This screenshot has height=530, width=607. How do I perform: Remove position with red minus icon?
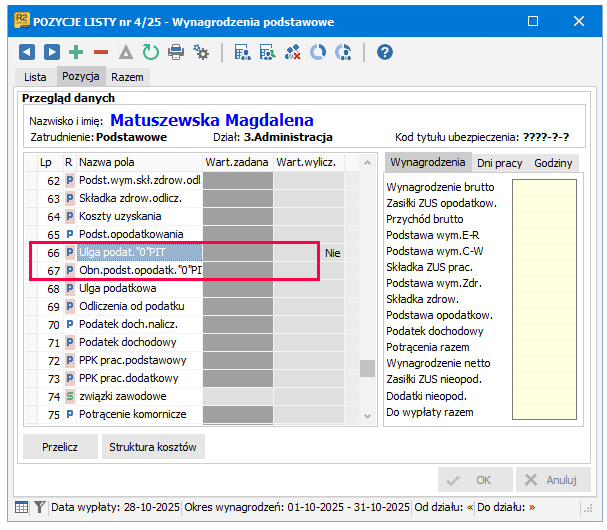(101, 52)
